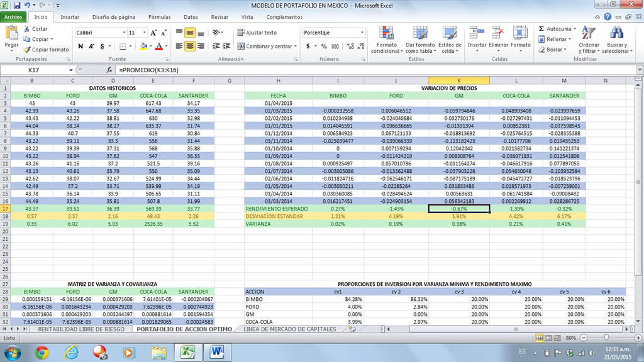Click the insert function fx icon
644x362 pixels.
(109, 70)
